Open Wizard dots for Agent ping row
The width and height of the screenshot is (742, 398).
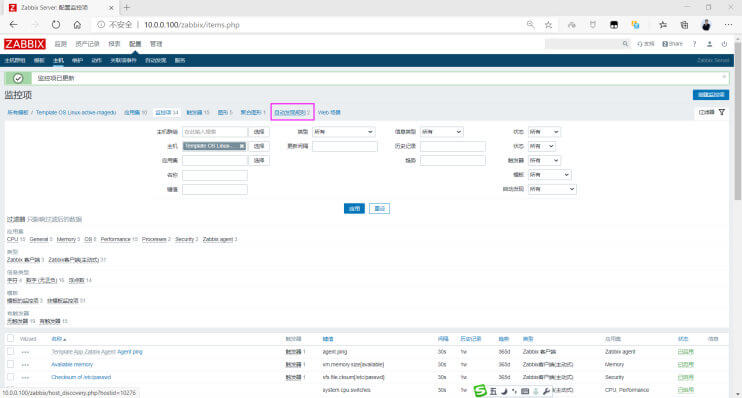(25, 352)
